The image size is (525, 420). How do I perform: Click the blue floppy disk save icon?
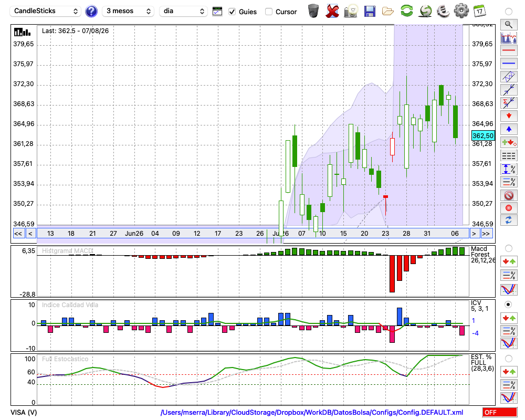370,12
